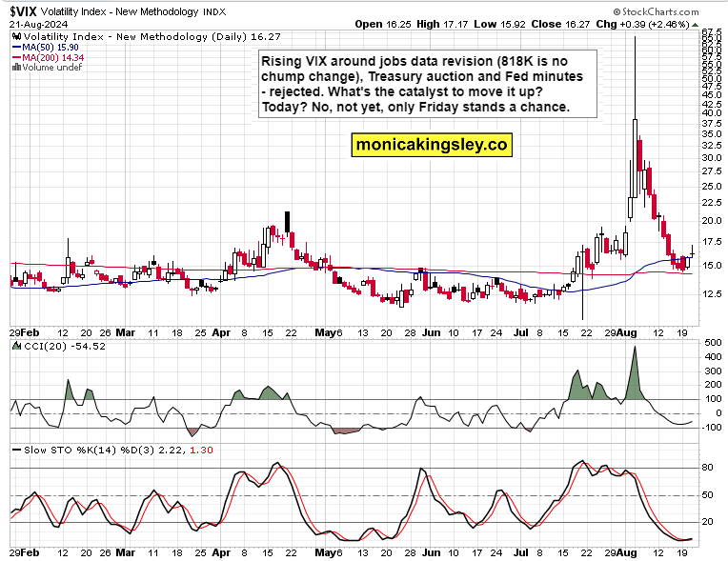Click the candlestick icon in price legend
Viewport: 728px width, 561px height.
pos(14,34)
